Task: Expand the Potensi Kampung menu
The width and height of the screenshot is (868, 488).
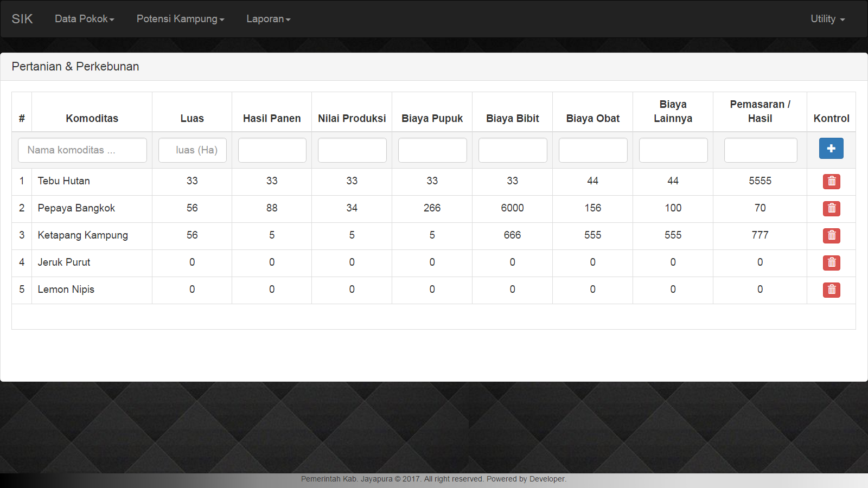Action: (180, 19)
